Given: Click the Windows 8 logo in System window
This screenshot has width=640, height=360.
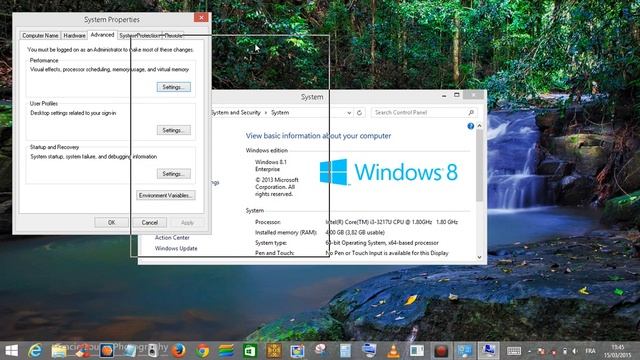Looking at the screenshot, I should [x=388, y=172].
